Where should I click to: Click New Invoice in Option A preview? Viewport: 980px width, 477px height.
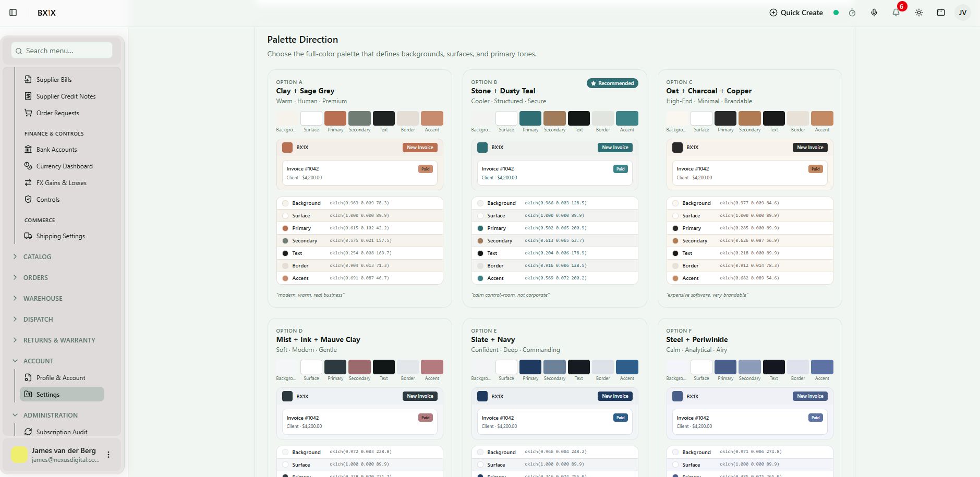tap(420, 148)
